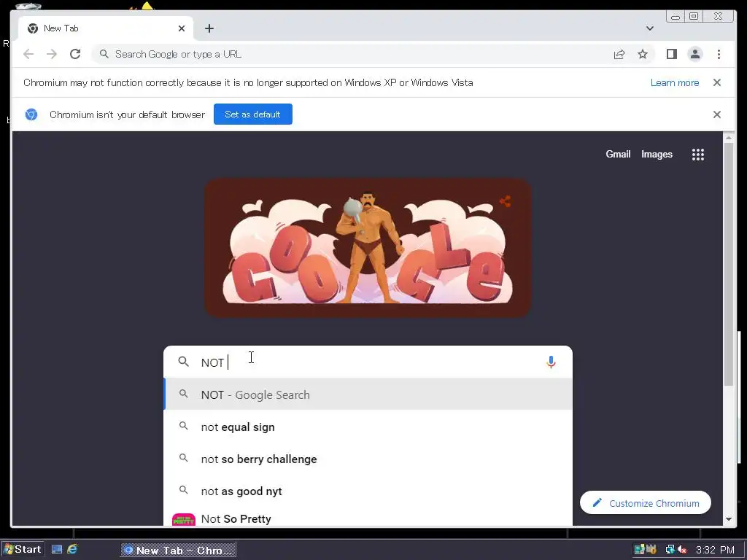Screen dimensions: 747x560
Task: Click the network connection tray icon
Action: pos(670,550)
